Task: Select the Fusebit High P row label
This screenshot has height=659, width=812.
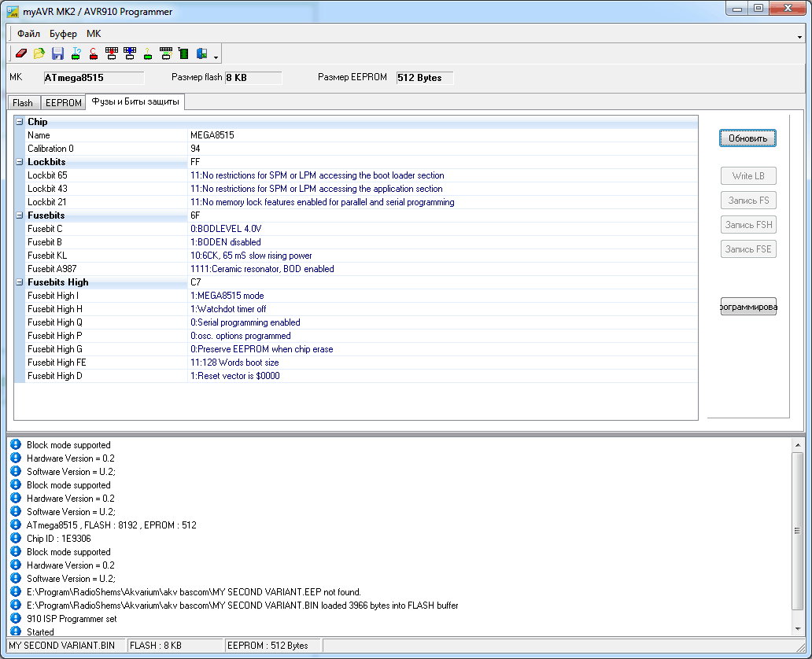Action: coord(55,336)
